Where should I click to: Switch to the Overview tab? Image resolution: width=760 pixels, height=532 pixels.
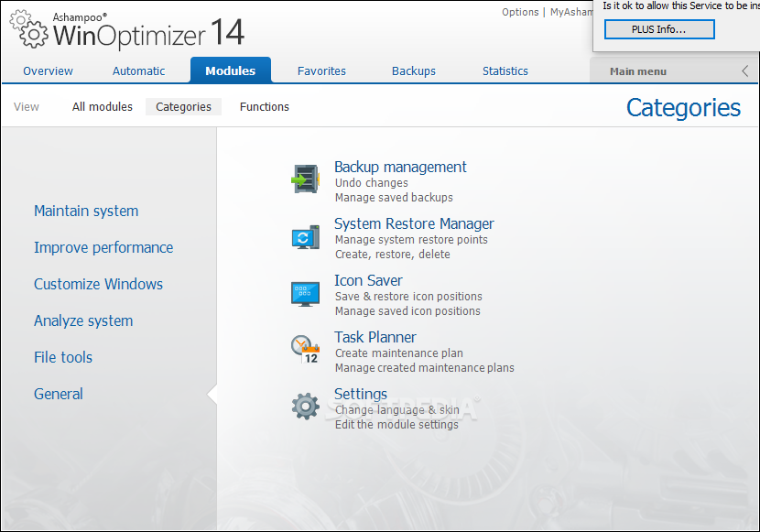tap(48, 71)
